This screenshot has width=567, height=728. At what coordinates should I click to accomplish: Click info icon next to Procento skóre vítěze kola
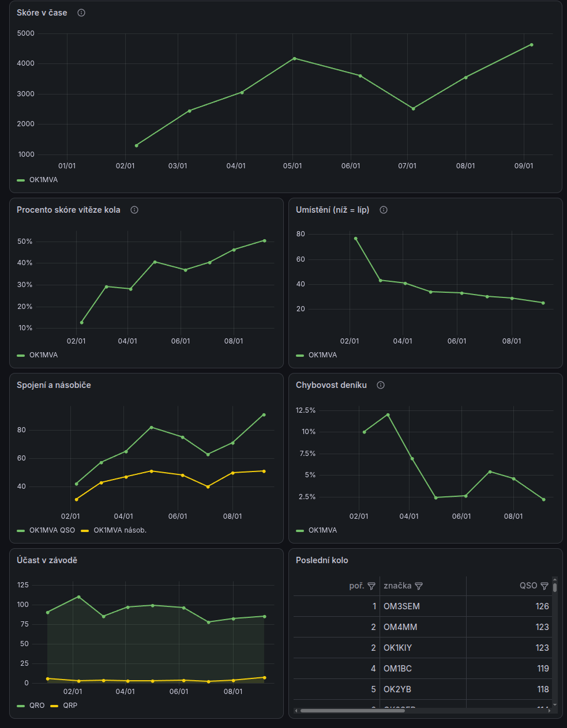(134, 210)
